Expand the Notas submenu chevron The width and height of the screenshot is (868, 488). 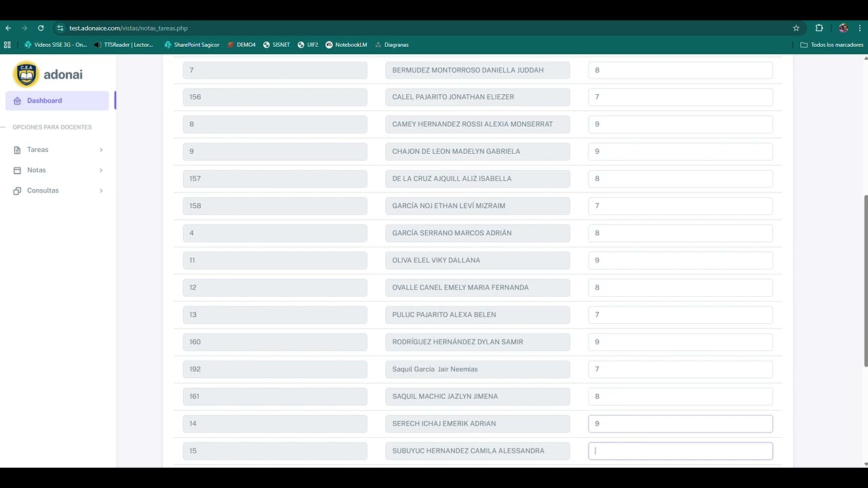(101, 170)
